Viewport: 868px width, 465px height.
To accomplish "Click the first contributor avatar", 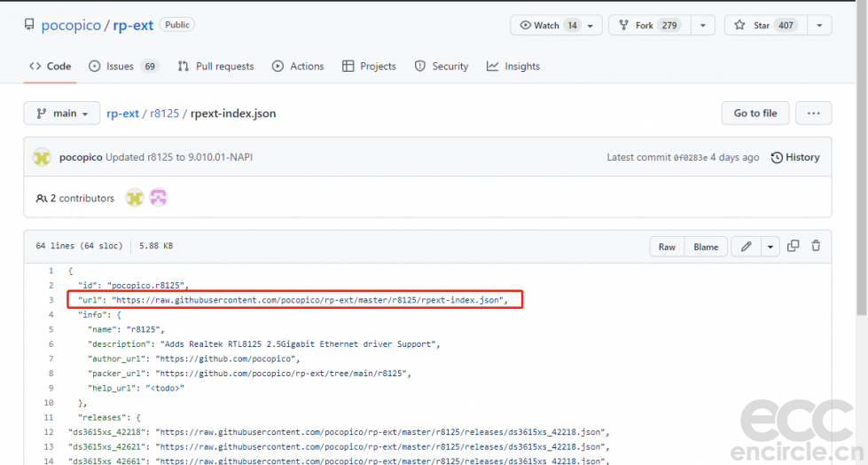I will [x=134, y=198].
